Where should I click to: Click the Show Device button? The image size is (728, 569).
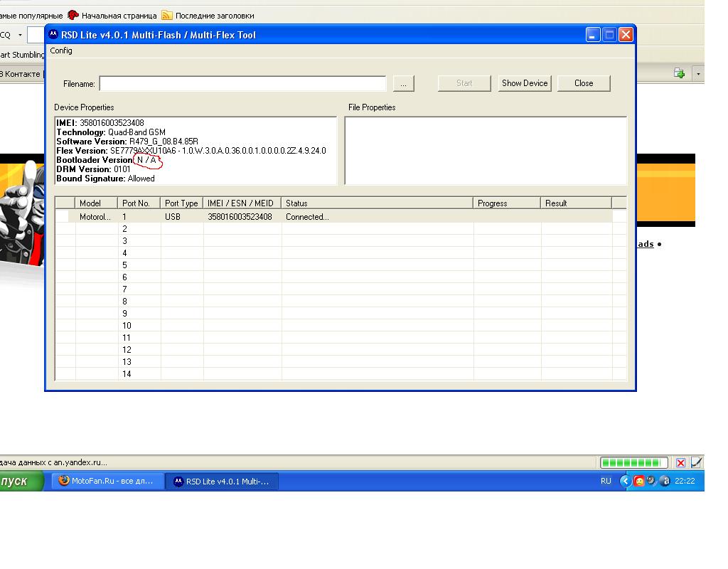point(525,83)
